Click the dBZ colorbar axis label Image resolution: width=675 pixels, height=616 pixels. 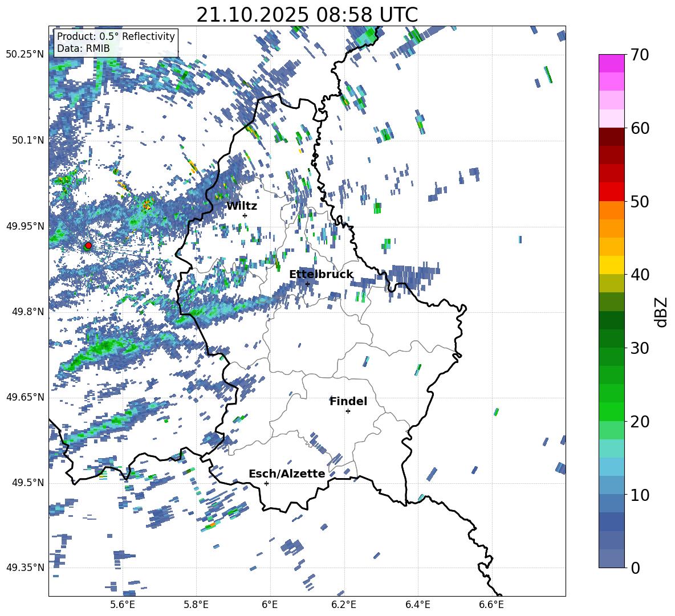[x=662, y=312]
